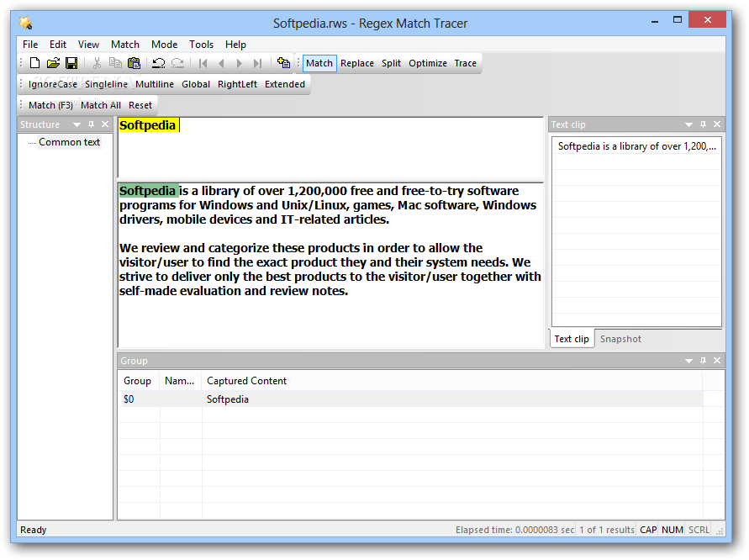Click the Undo arrow icon
Viewport: 749px width, 560px height.
pyautogui.click(x=159, y=63)
